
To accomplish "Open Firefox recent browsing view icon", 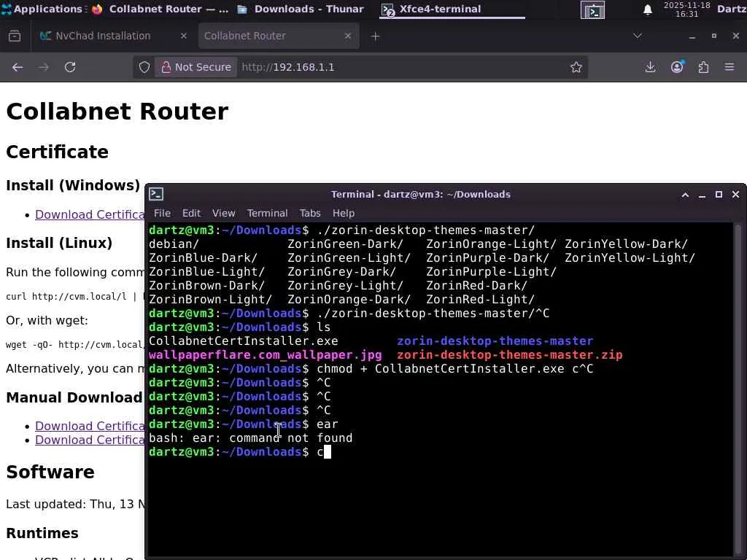I will [x=15, y=36].
